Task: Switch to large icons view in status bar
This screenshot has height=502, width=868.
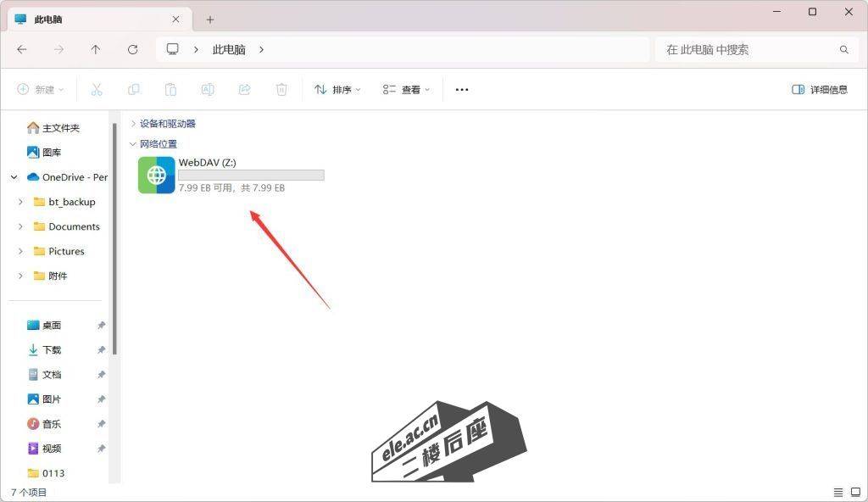Action: (855, 492)
